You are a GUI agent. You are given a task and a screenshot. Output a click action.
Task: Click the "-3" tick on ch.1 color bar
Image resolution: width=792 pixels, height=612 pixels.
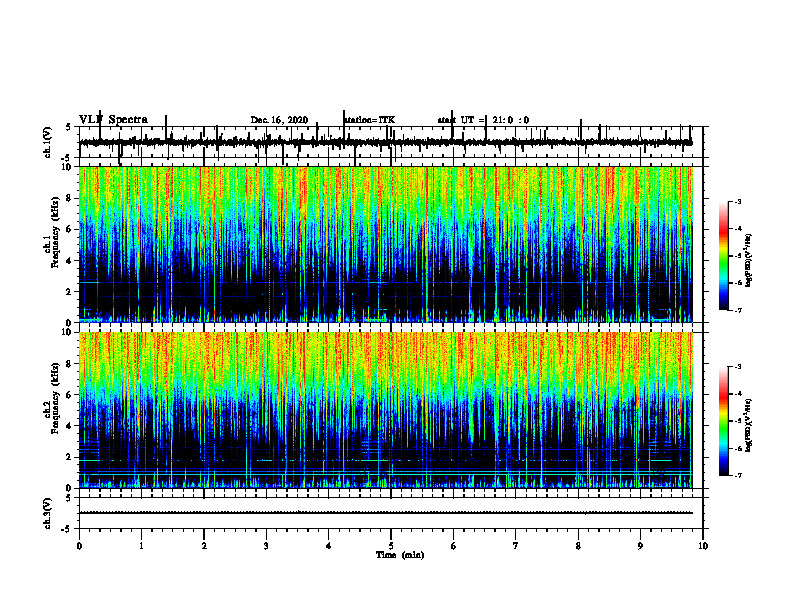coord(738,201)
